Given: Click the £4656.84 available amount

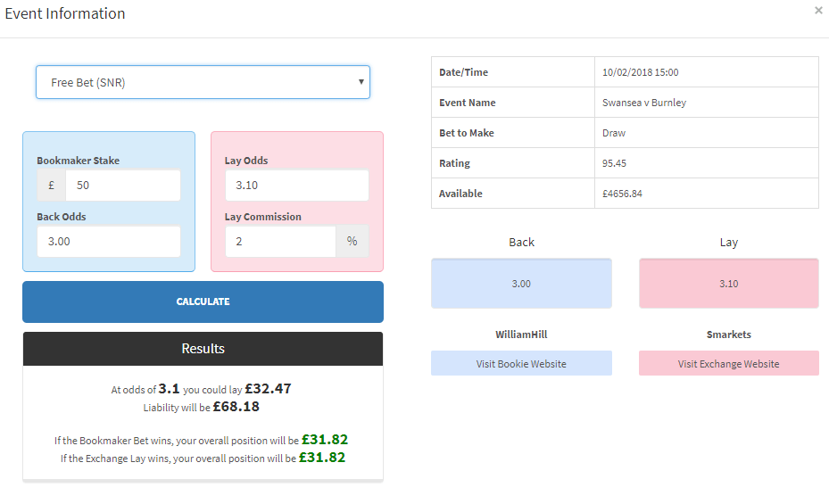Looking at the screenshot, I should click(622, 194).
